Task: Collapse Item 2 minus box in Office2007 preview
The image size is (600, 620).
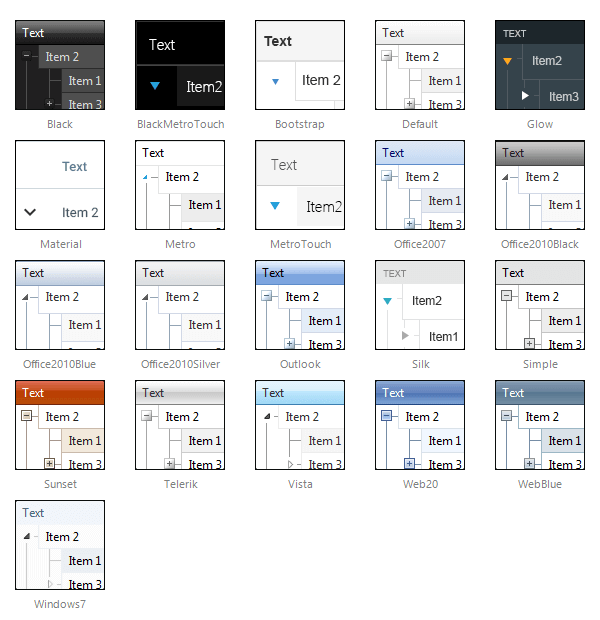Action: tap(386, 176)
